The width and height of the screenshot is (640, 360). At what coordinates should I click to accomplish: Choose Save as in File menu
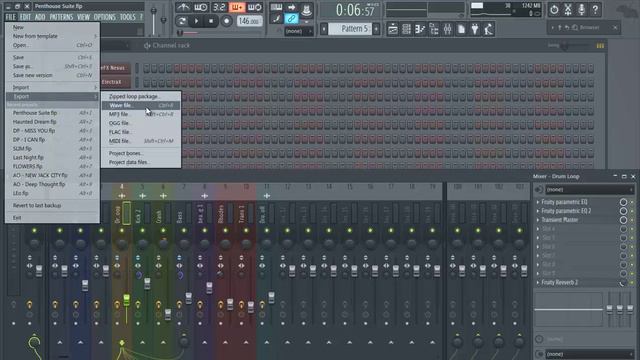pyautogui.click(x=52, y=66)
